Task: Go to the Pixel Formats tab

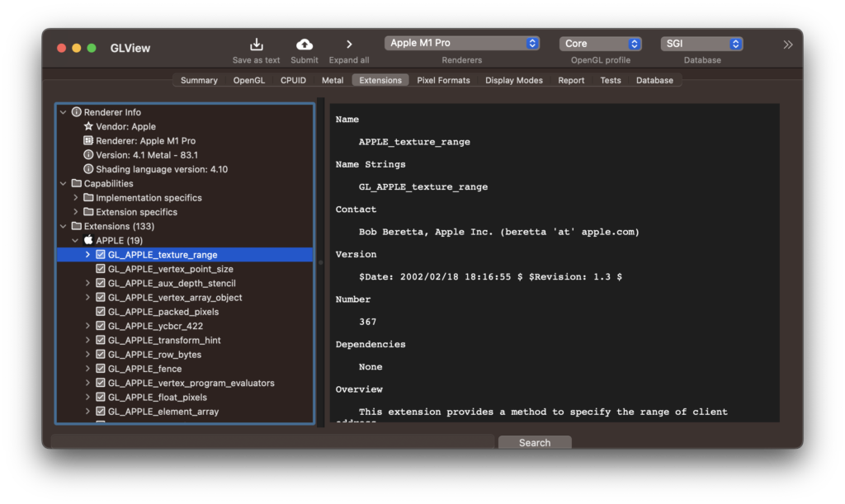Action: (x=443, y=80)
